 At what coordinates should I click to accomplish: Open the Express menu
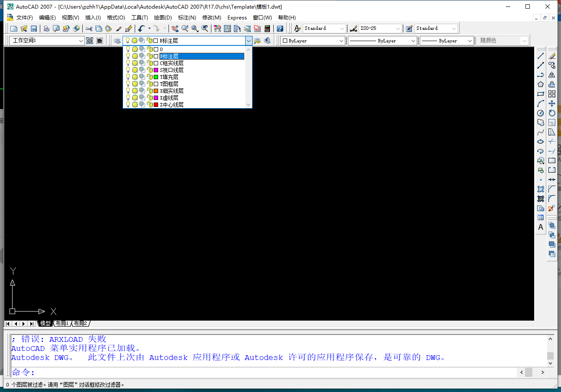[237, 18]
